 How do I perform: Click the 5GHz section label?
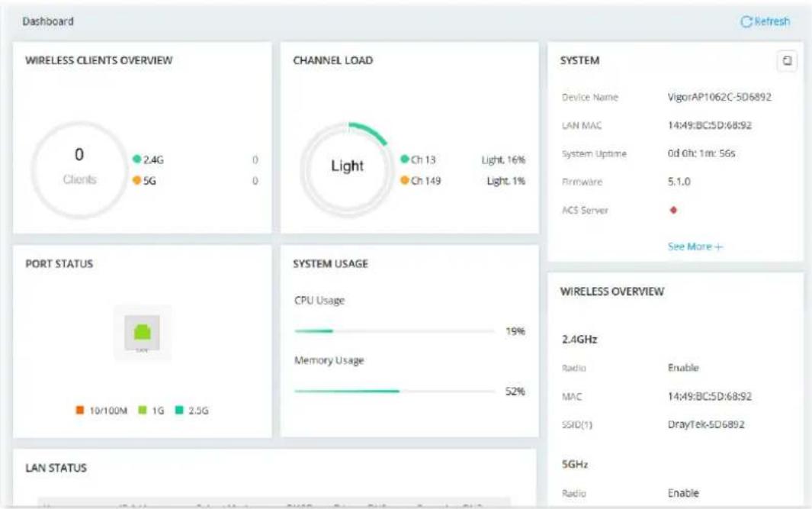pyautogui.click(x=575, y=465)
